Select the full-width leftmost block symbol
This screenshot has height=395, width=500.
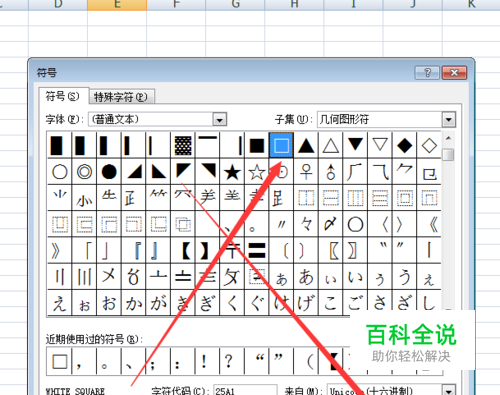[60, 146]
